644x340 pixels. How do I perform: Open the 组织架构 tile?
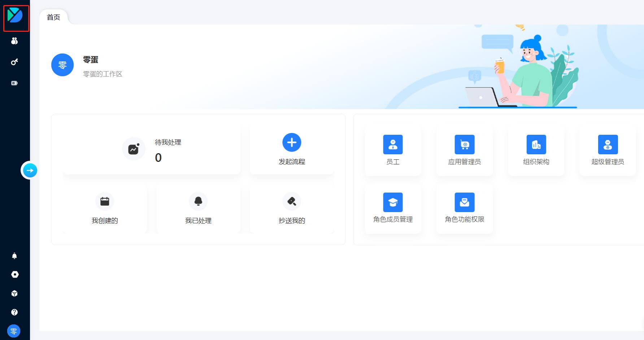(536, 150)
